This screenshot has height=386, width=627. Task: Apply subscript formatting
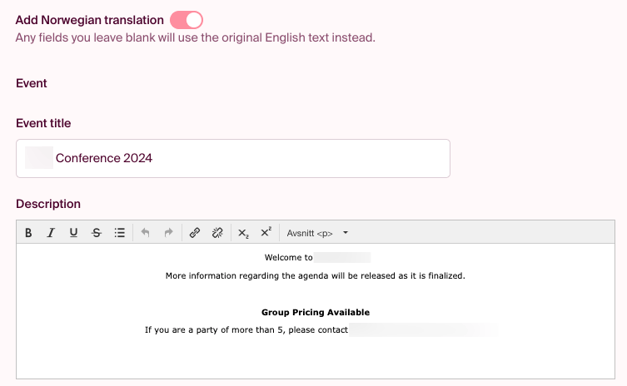click(243, 233)
